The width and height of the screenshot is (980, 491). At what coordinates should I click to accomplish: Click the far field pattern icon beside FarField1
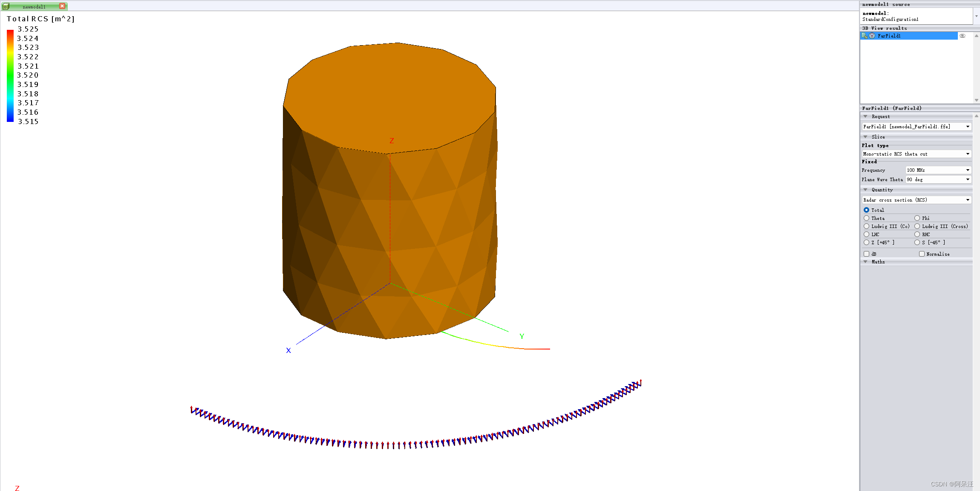tap(872, 36)
